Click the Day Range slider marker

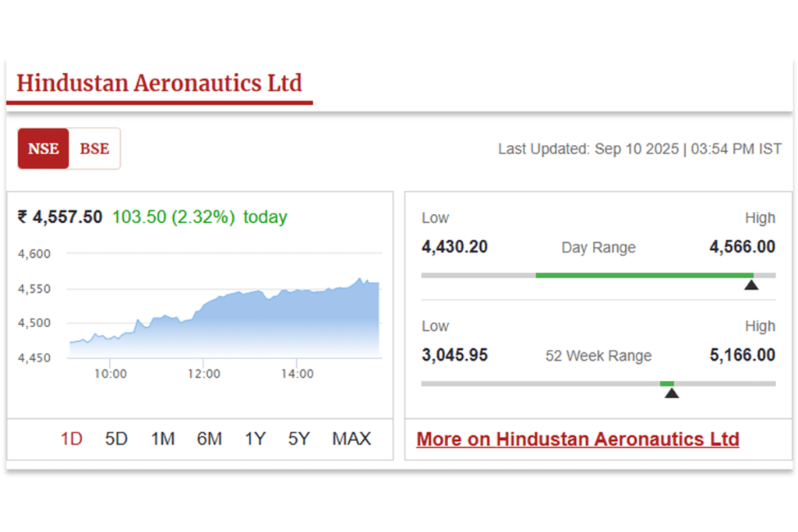751,285
